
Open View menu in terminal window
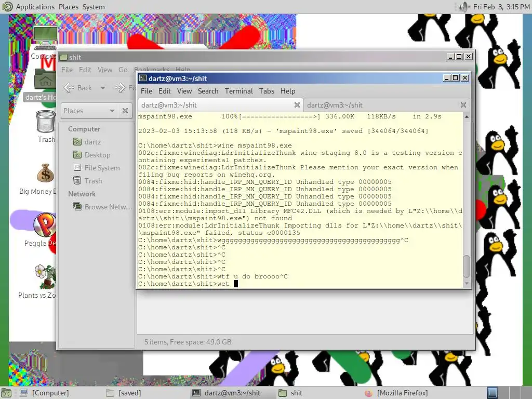[x=184, y=91]
